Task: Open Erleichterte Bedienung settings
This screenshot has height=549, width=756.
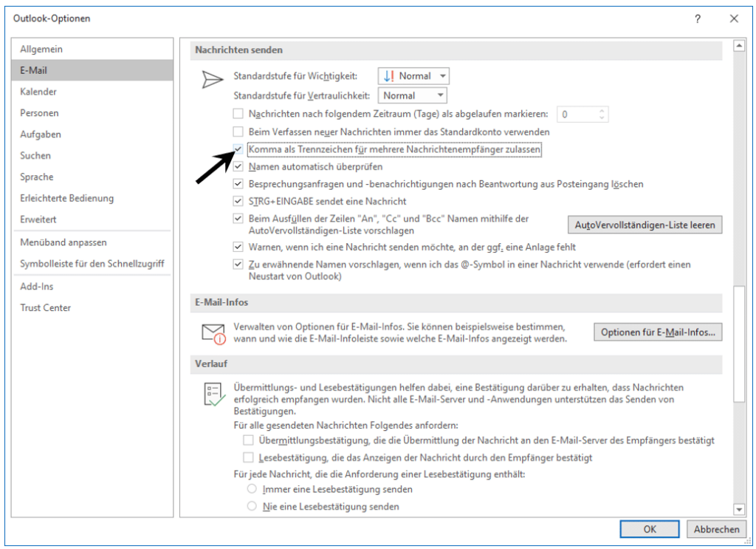Action: (x=92, y=198)
